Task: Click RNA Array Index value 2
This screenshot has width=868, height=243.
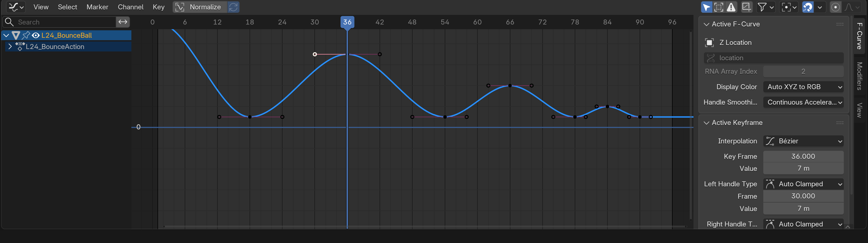Action: [x=803, y=72]
